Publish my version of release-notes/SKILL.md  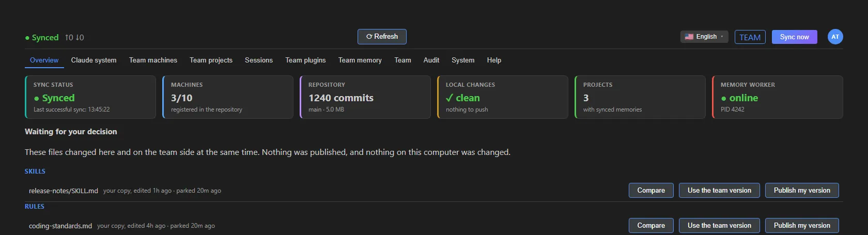[x=802, y=191]
